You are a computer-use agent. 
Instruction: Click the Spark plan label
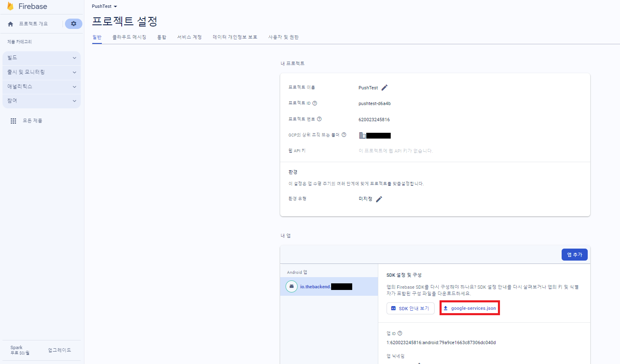[17, 347]
